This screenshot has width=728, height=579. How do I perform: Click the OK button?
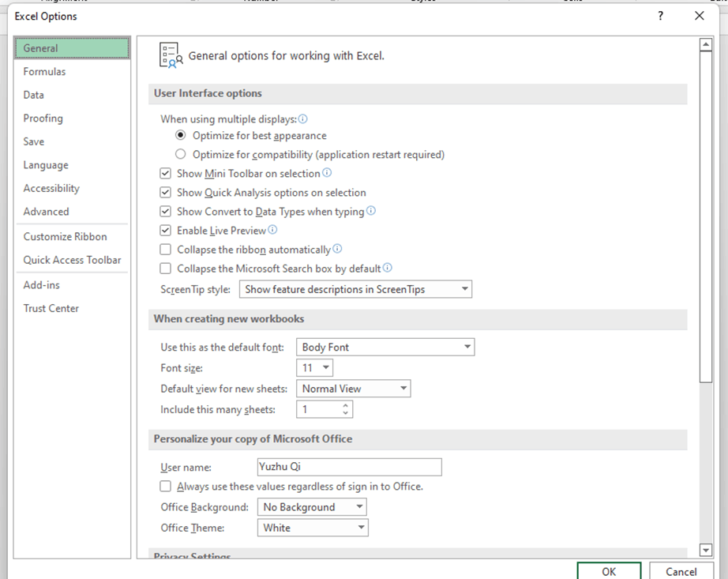coord(609,571)
